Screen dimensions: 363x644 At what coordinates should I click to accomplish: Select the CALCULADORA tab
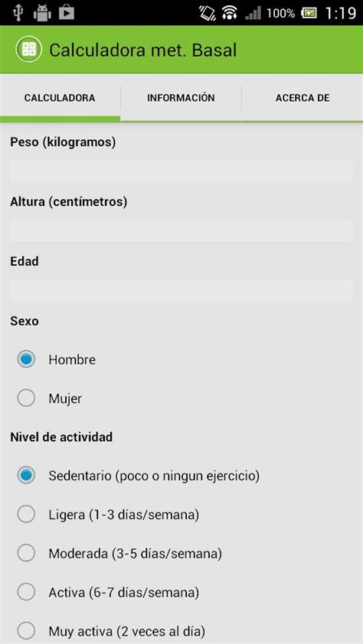[60, 98]
